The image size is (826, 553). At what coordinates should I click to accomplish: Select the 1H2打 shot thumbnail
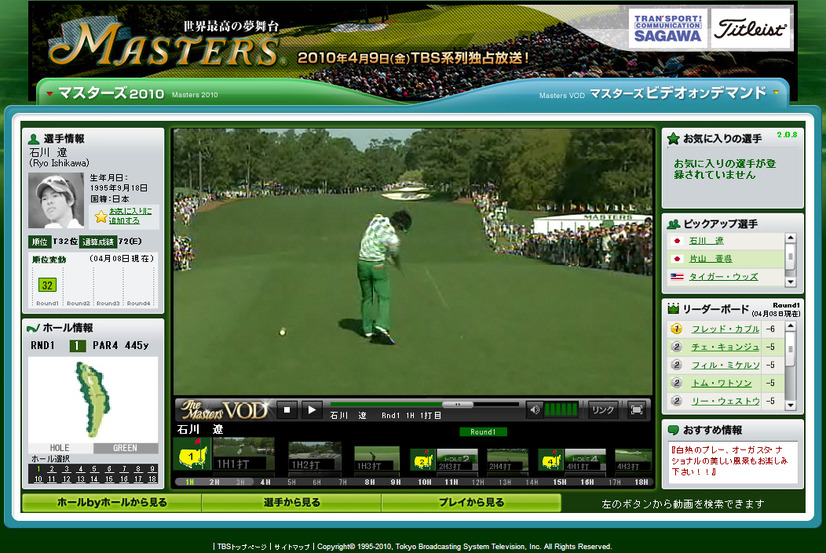pyautogui.click(x=313, y=459)
